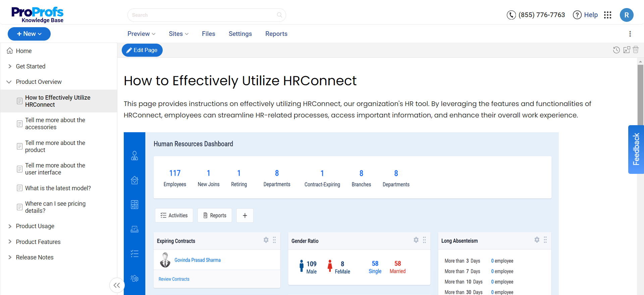Click the Edit Page button
The height and width of the screenshot is (295, 644).
pyautogui.click(x=142, y=50)
